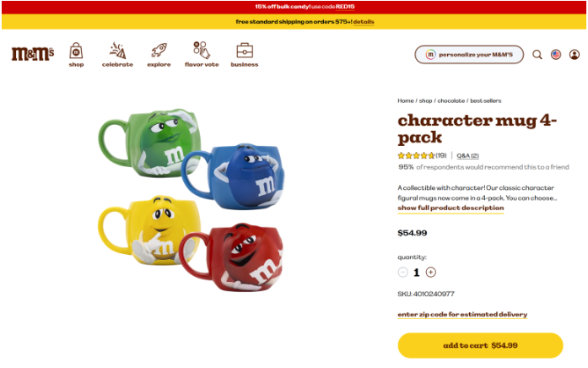588x368 pixels.
Task: Go to best sellers breadcrumb
Action: click(486, 101)
